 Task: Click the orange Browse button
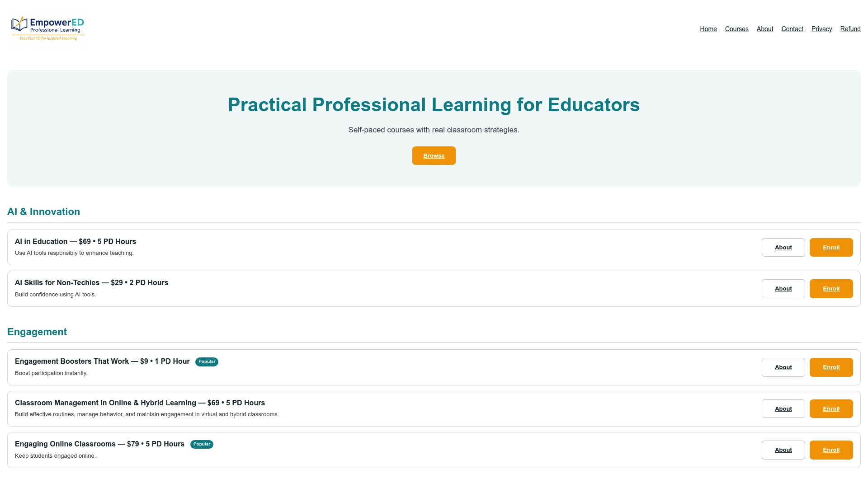tap(434, 156)
